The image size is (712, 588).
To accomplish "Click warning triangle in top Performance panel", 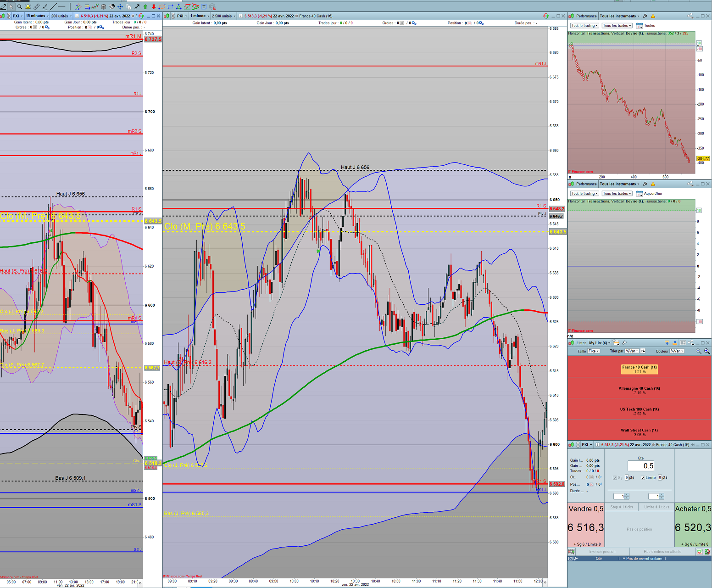I will [x=653, y=16].
